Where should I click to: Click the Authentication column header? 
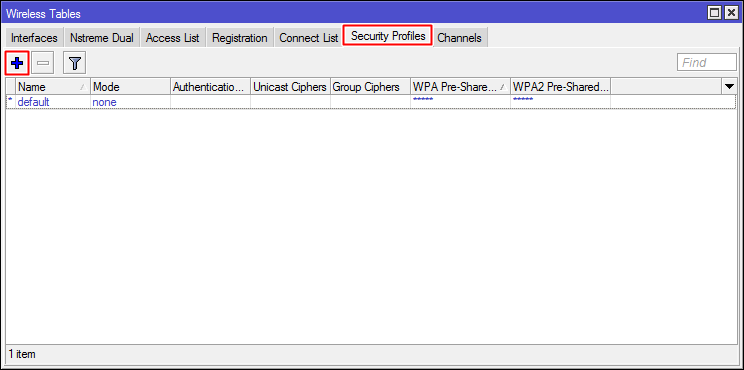coord(210,87)
